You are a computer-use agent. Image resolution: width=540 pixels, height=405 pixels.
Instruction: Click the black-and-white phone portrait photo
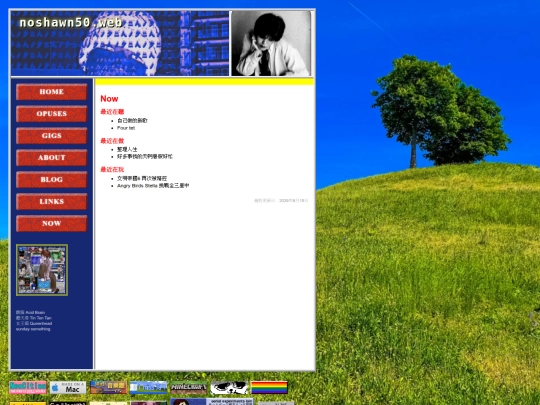pyautogui.click(x=271, y=43)
